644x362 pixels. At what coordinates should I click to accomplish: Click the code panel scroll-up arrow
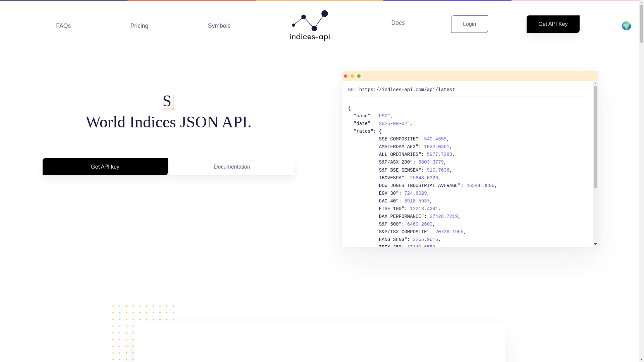595,83
